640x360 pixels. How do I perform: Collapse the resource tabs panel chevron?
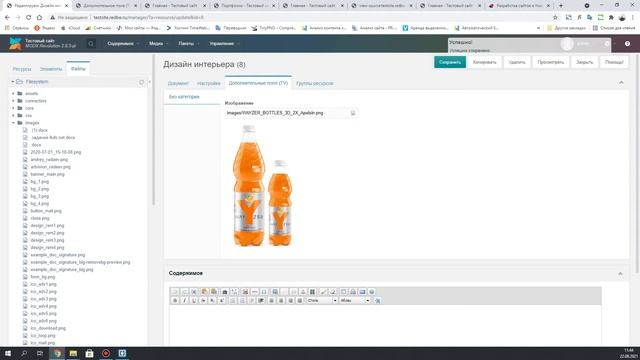[621, 83]
